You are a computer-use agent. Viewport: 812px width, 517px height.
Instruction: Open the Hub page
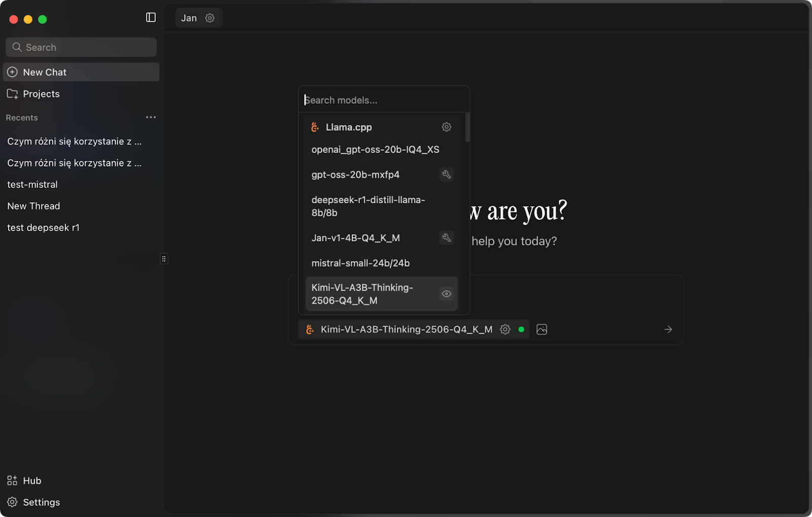tap(31, 480)
